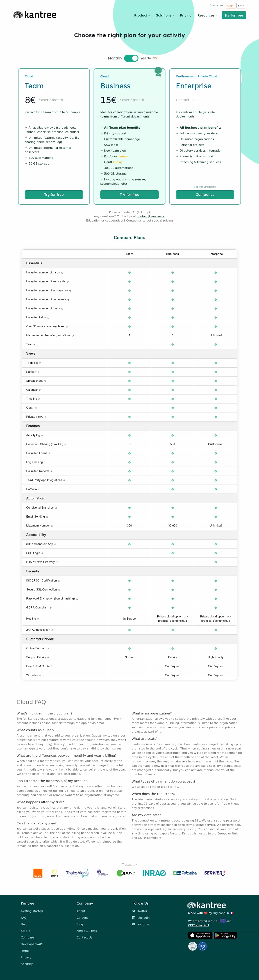Open the EN language selector

click(x=241, y=6)
